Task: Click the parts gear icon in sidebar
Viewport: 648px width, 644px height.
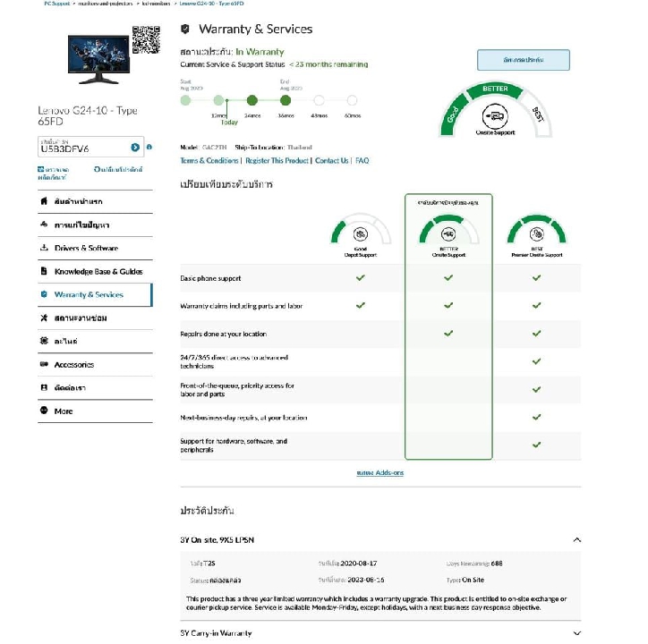Action: pyautogui.click(x=44, y=341)
